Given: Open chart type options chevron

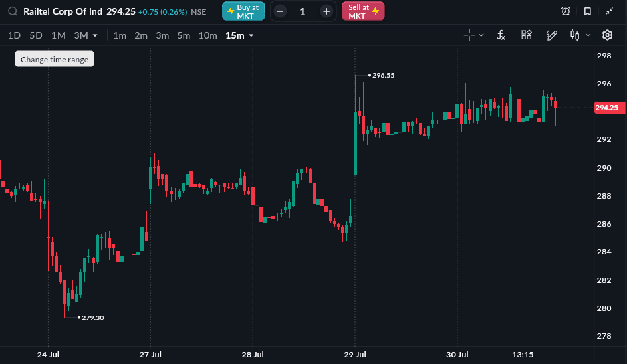Looking at the screenshot, I should click(x=588, y=35).
